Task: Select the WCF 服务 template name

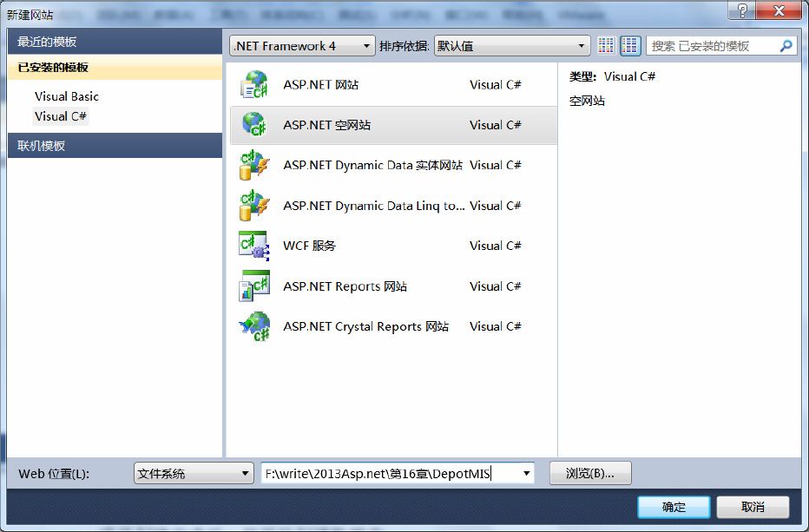Action: coord(309,246)
